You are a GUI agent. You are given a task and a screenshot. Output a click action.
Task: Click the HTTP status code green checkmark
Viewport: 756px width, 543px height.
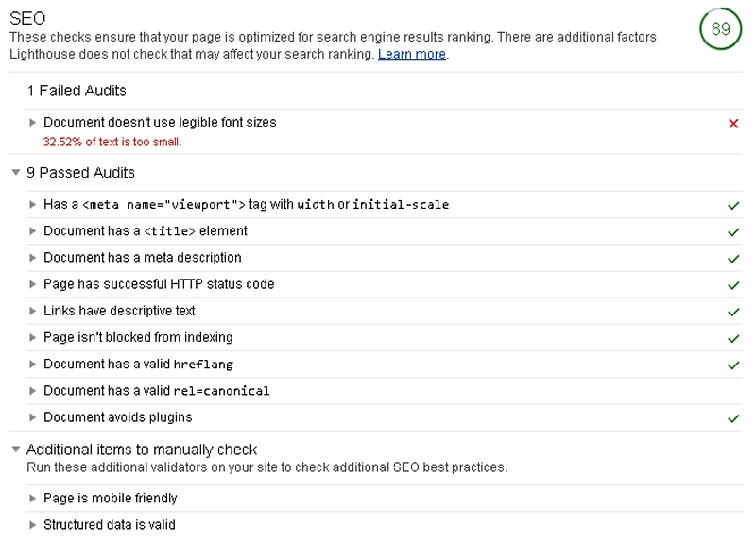pos(733,285)
